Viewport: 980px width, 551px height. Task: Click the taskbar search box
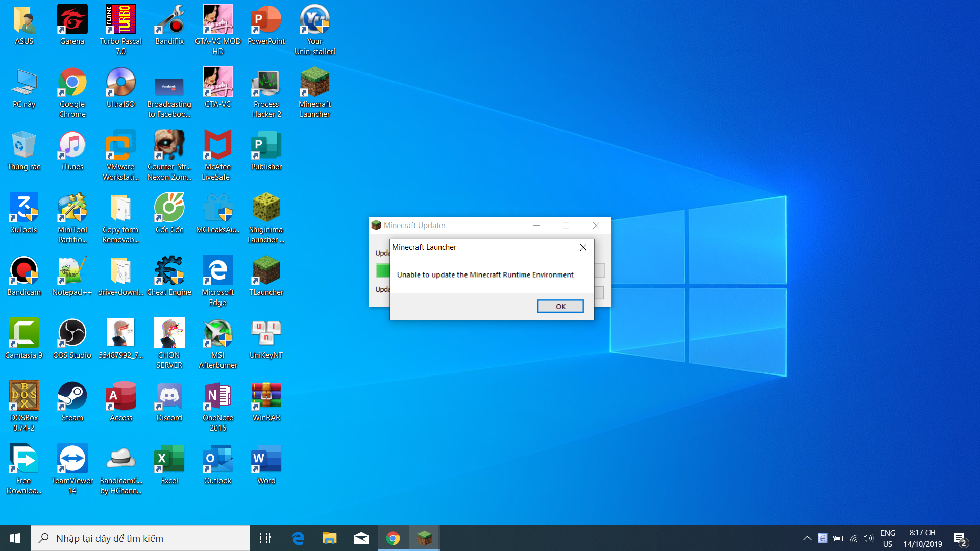[140, 538]
